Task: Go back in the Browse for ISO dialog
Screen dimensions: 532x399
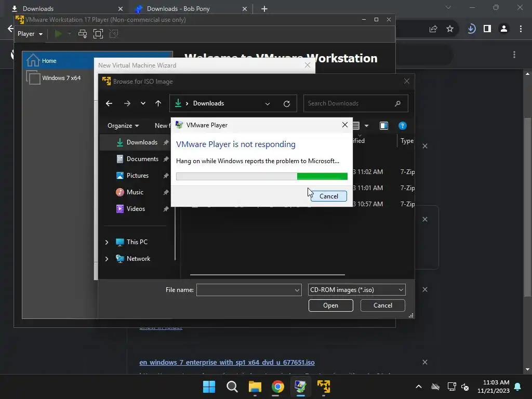Action: [x=109, y=103]
